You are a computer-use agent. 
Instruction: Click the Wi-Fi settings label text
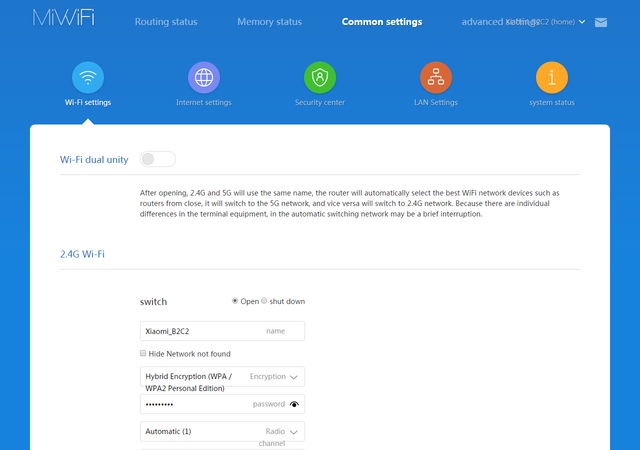point(88,102)
